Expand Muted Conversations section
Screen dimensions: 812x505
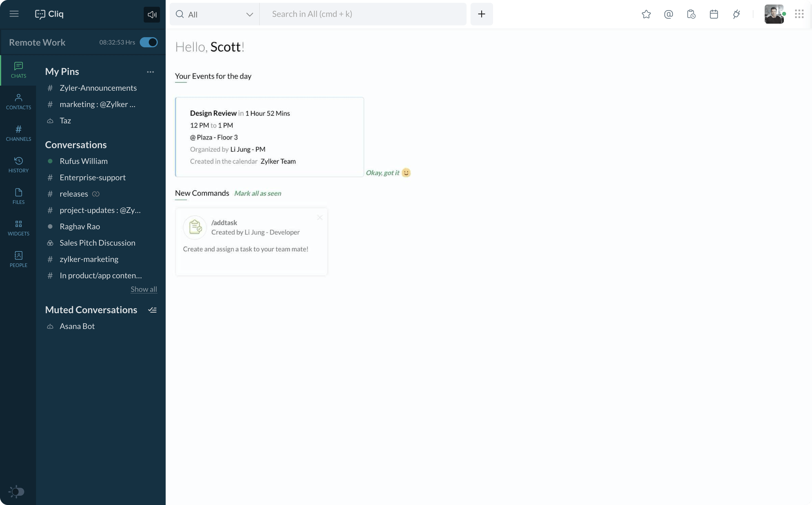(91, 310)
